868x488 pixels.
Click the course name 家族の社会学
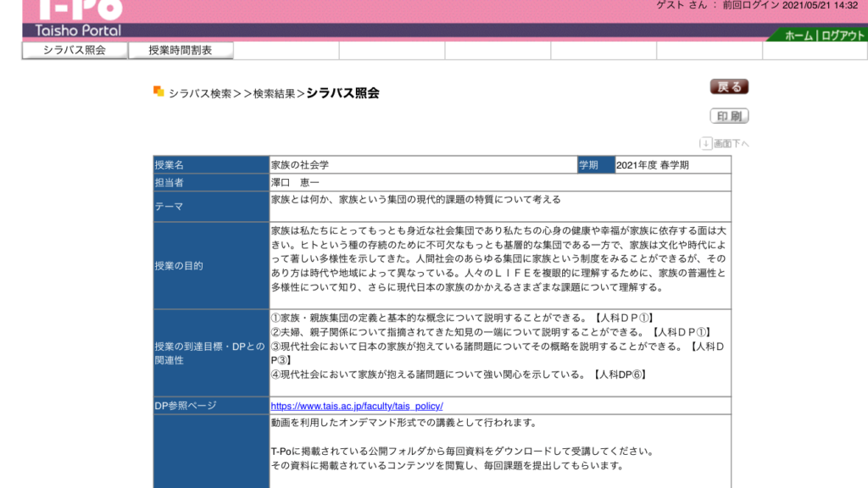pos(299,165)
